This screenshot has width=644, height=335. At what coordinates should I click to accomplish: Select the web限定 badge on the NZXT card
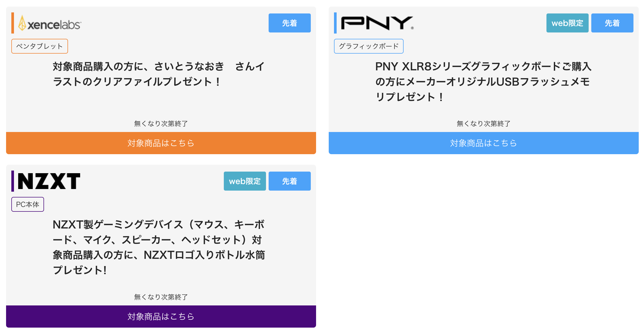(x=245, y=181)
